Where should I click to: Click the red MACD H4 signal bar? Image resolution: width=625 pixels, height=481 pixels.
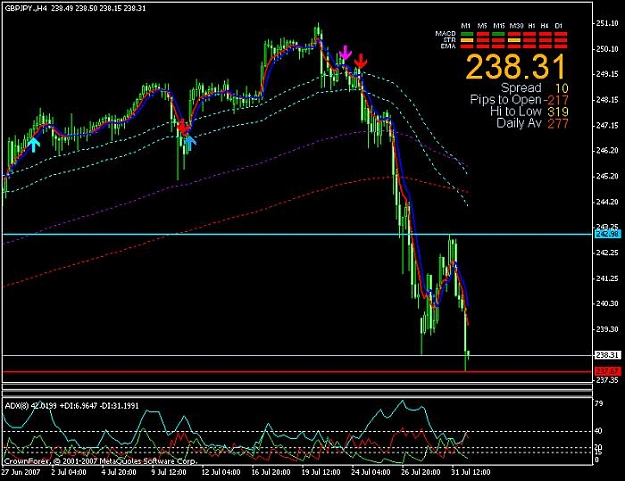click(545, 34)
